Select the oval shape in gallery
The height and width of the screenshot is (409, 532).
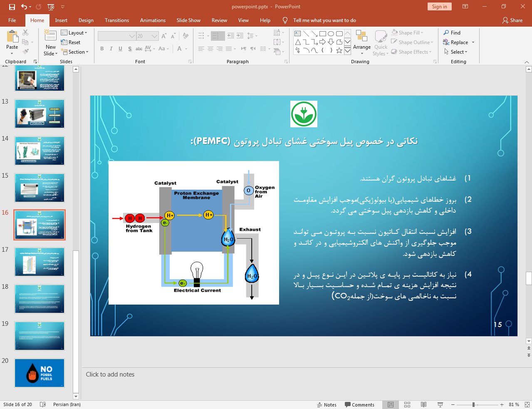(331, 33)
